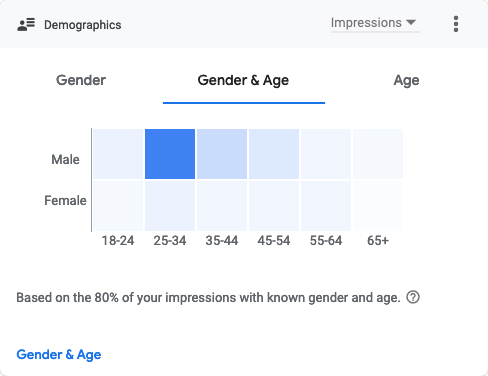Select the Female 55-64 heatmap cell
This screenshot has width=488, height=376.
pyautogui.click(x=326, y=206)
